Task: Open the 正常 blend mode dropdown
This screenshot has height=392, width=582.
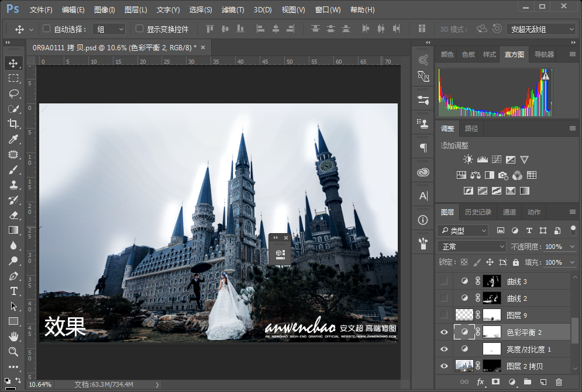Action: [x=472, y=247]
